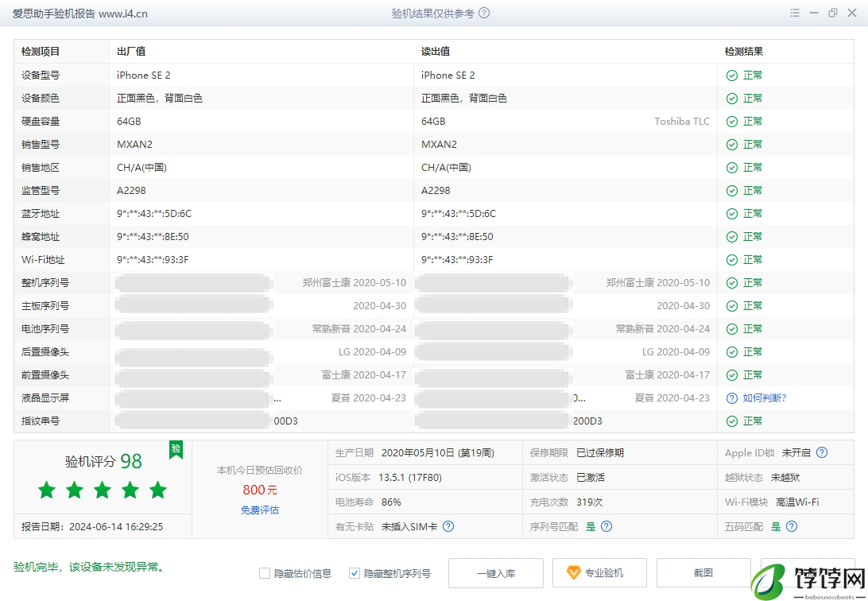Click the green checkmark in 指纹串号 row
868x601 pixels.
point(732,421)
